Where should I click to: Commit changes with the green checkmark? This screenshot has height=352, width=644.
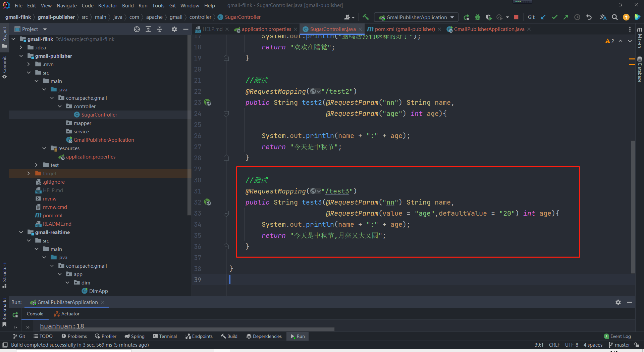(554, 17)
